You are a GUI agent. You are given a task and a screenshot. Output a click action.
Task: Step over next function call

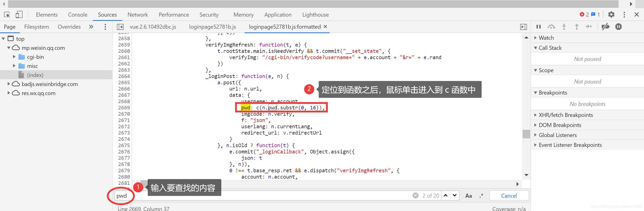(x=551, y=27)
